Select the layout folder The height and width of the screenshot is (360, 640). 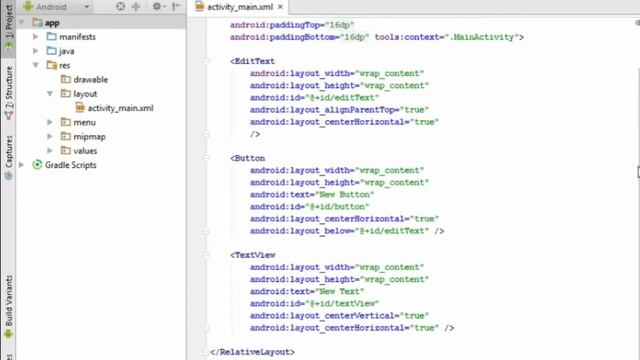click(85, 94)
